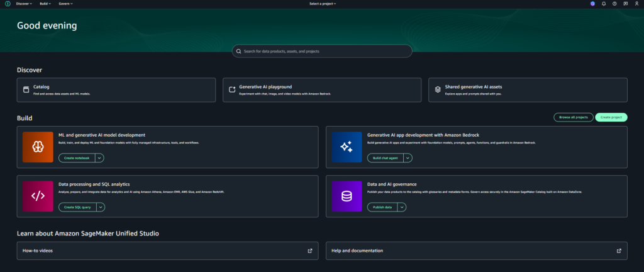This screenshot has width=644, height=272.
Task: Click the magenta SQL code tile icon
Action: (x=38, y=196)
